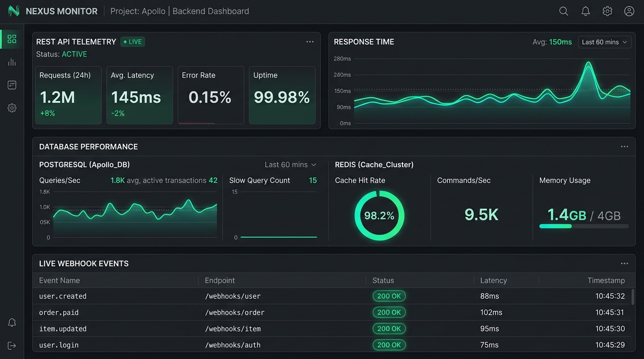644x359 pixels.
Task: Click the /webhooks/item endpoint
Action: pyautogui.click(x=233, y=329)
